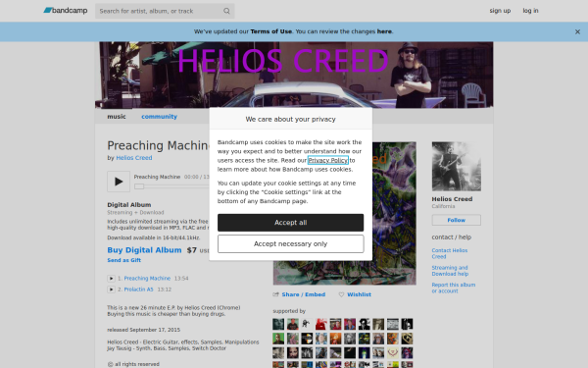588x368 pixels.
Task: Choose Accept necessary only
Action: pyautogui.click(x=291, y=244)
